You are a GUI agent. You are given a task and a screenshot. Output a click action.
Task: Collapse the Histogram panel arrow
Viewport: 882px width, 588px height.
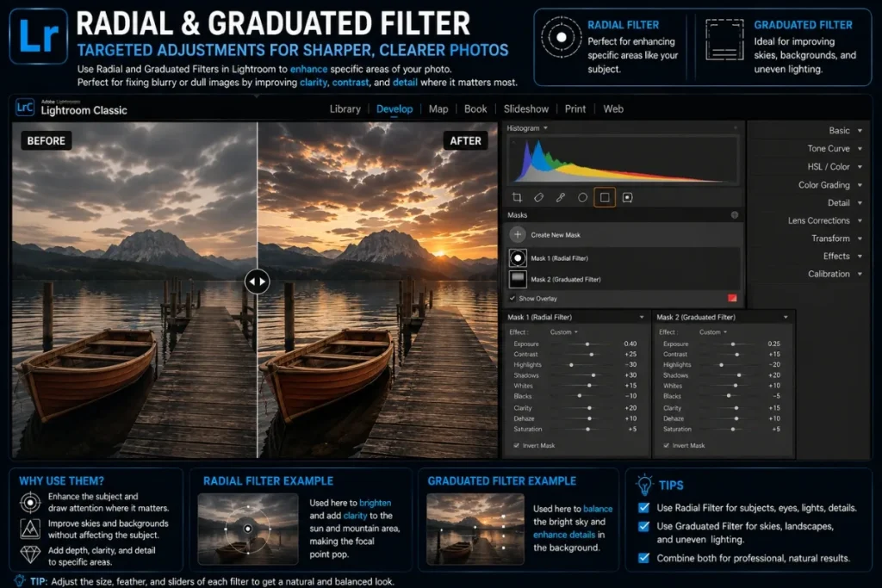[545, 128]
